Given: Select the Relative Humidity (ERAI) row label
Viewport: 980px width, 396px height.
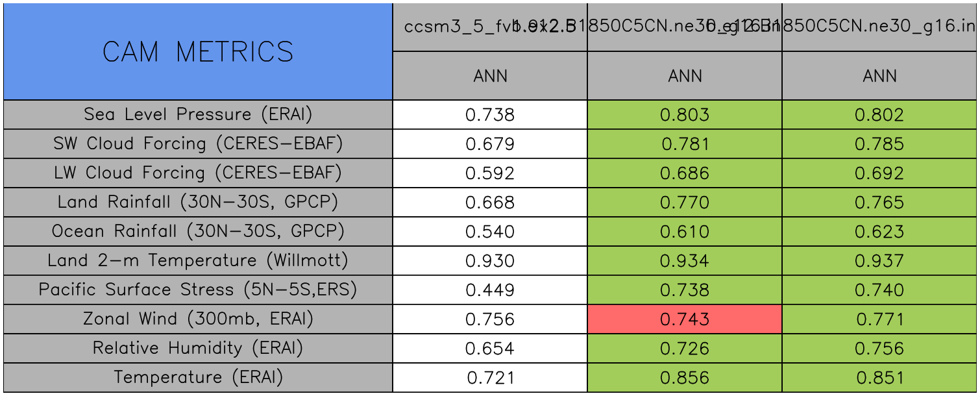Looking at the screenshot, I should point(198,348).
